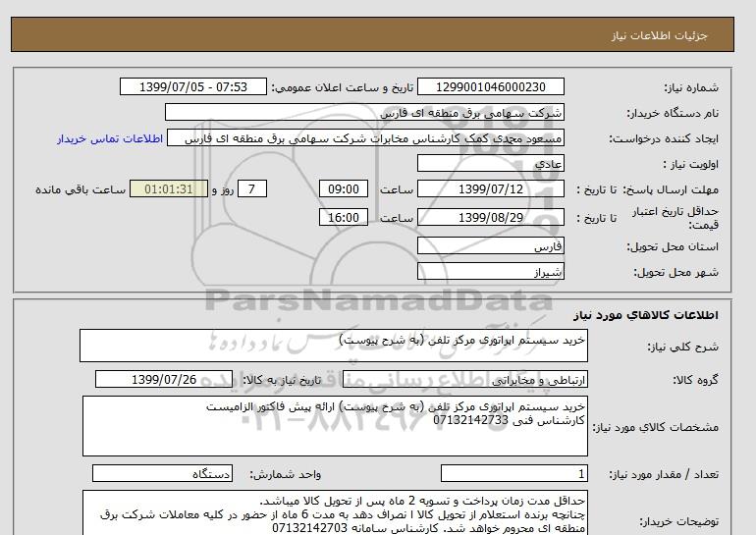The width and height of the screenshot is (756, 535).
Task: Select the priority field showing عادی
Action: pyautogui.click(x=490, y=164)
